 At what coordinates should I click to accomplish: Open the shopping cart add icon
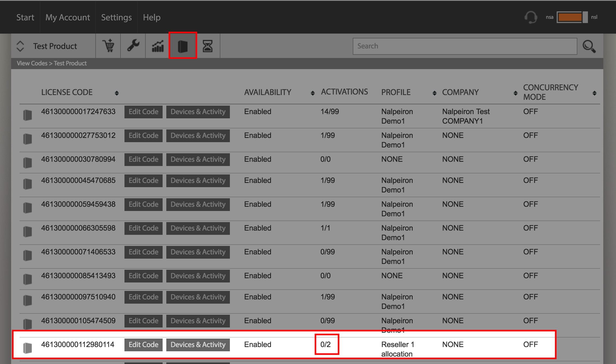pos(108,46)
